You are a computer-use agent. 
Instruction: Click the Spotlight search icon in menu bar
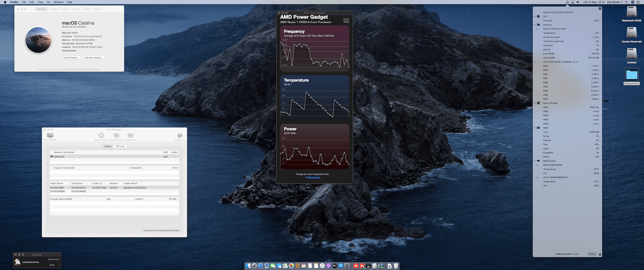(626, 2)
